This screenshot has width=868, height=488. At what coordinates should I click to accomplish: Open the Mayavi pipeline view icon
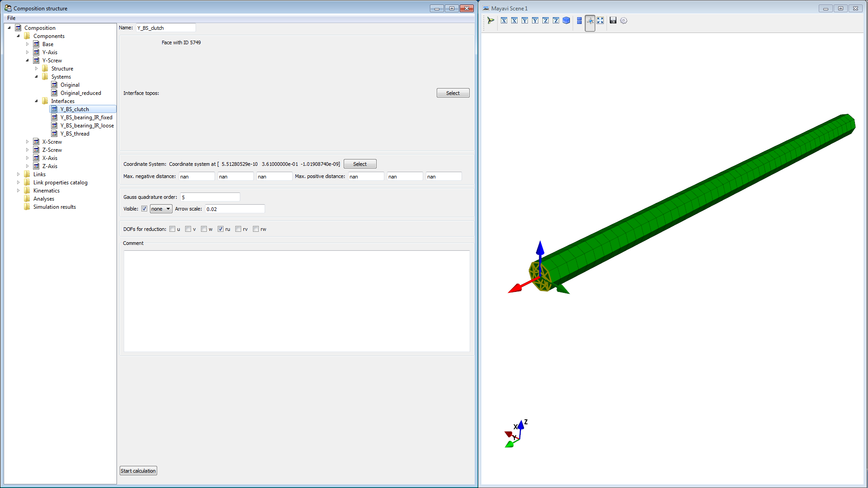(x=491, y=20)
